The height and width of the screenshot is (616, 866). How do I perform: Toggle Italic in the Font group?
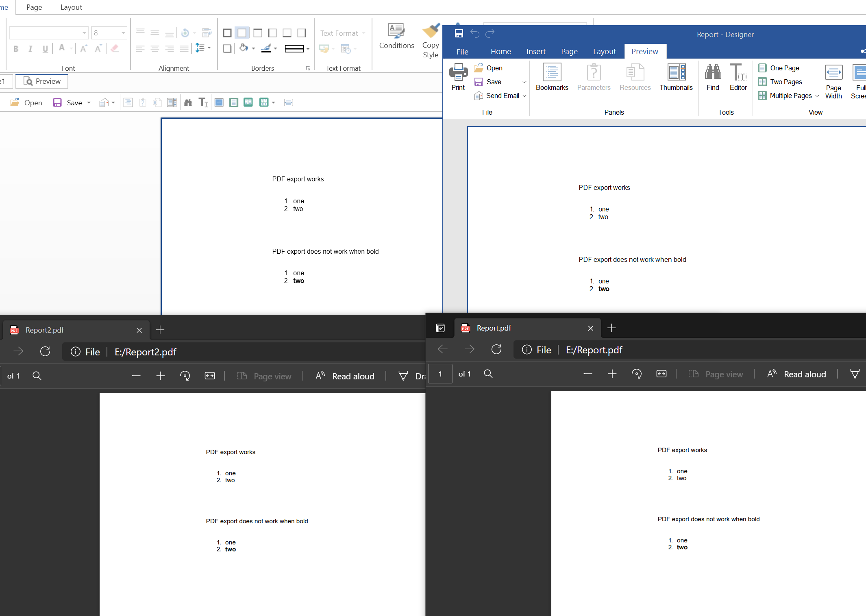point(30,49)
